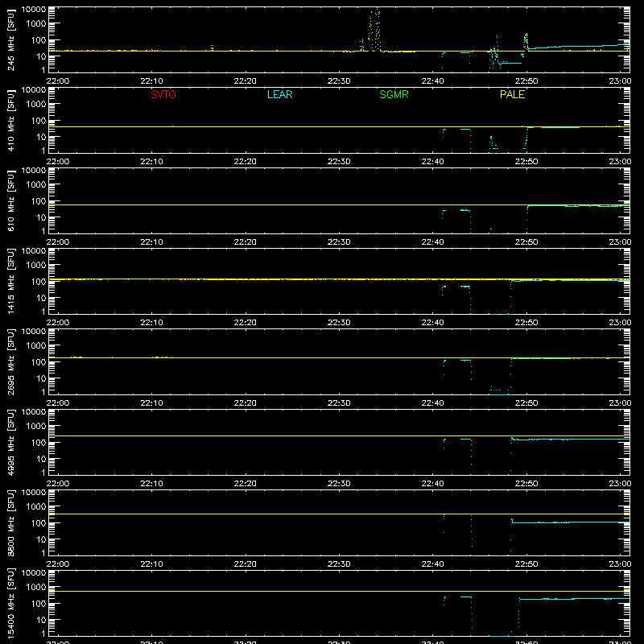Click the 22:00 tick under 8800 MHz plot
Image resolution: width=644 pixels, height=644 pixels.
[57, 564]
